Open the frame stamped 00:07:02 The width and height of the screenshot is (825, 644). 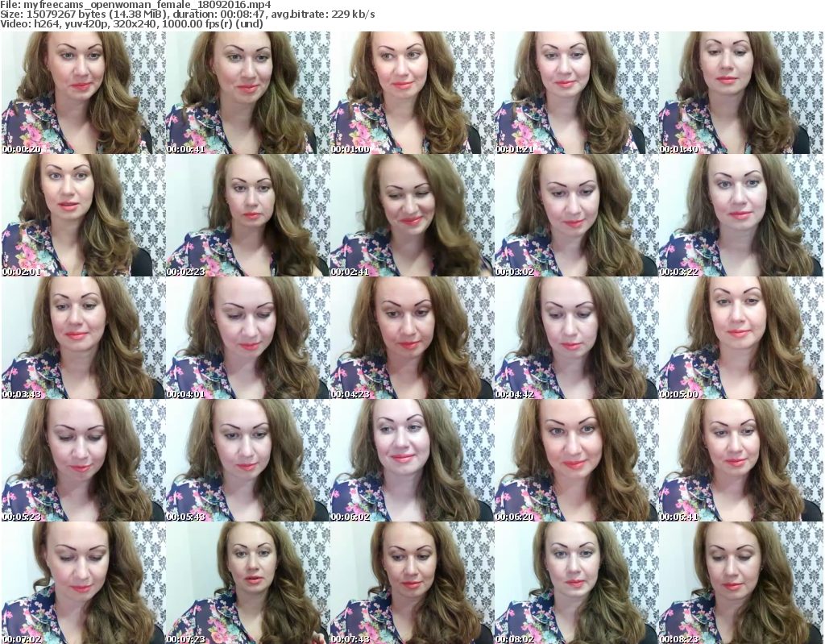coord(83,583)
